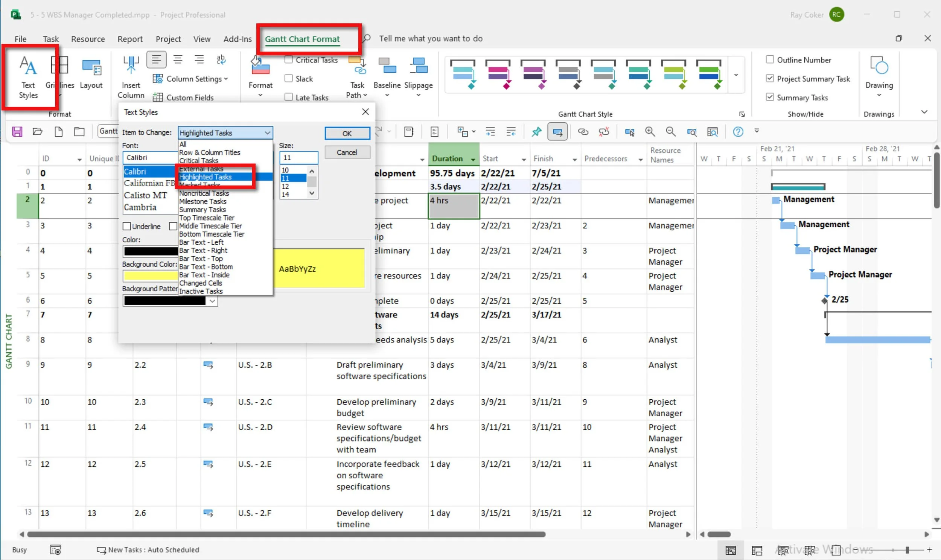Open the Text Styles tool in the ribbon
Viewport: 941px width, 560px height.
click(28, 77)
